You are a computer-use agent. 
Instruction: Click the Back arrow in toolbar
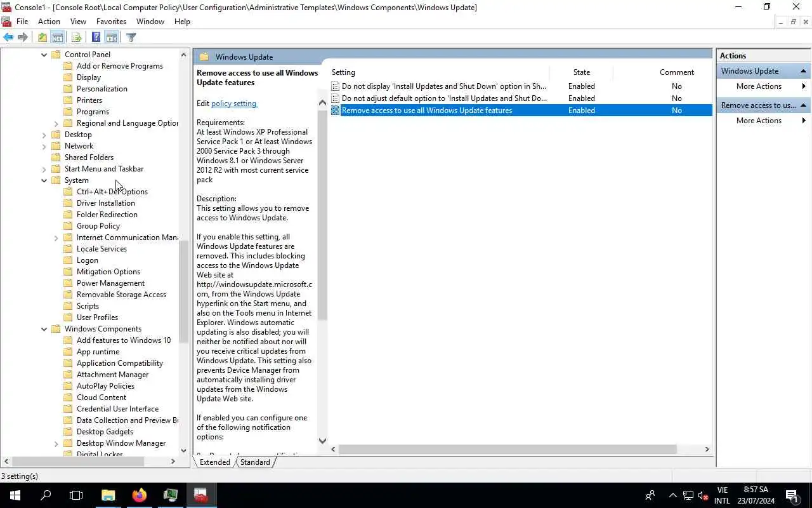coord(8,37)
